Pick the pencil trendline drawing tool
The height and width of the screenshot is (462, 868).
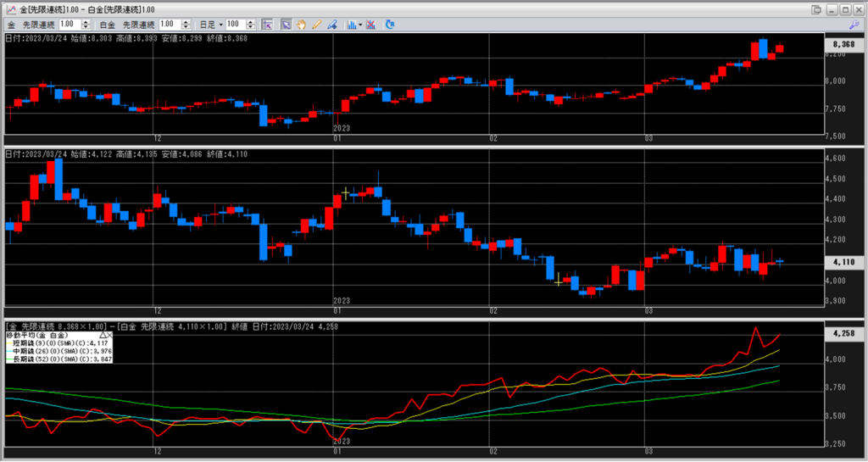click(316, 25)
